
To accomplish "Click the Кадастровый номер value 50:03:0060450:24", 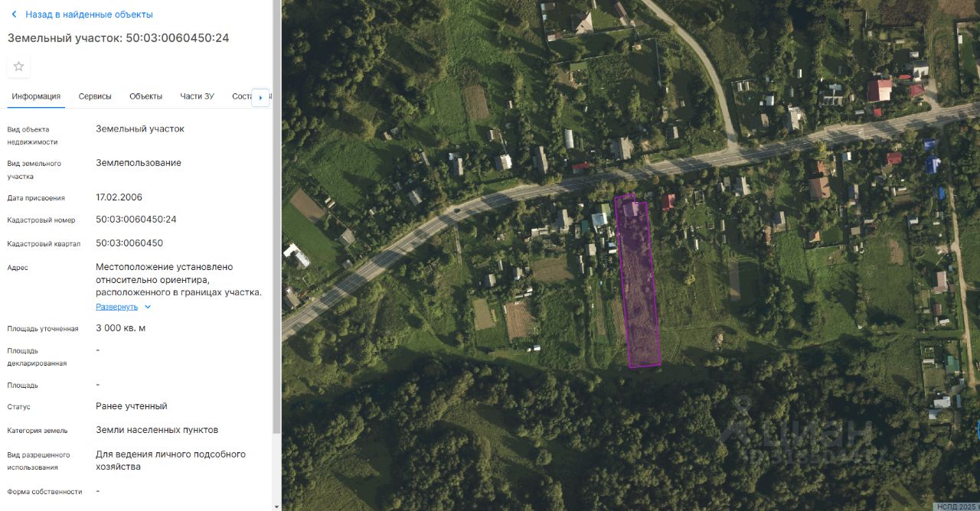I will pos(136,220).
